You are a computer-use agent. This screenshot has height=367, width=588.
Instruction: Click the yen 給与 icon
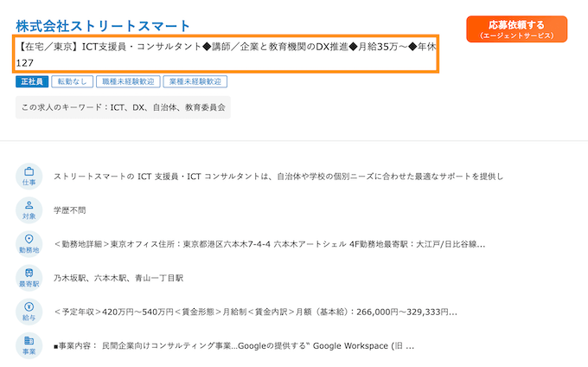pos(29,312)
